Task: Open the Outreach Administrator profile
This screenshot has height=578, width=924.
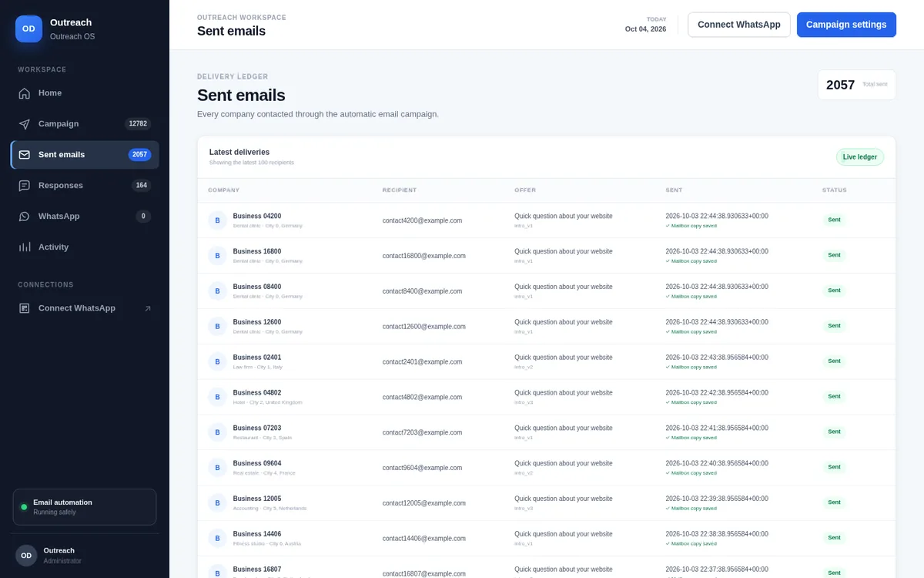Action: (x=85, y=556)
